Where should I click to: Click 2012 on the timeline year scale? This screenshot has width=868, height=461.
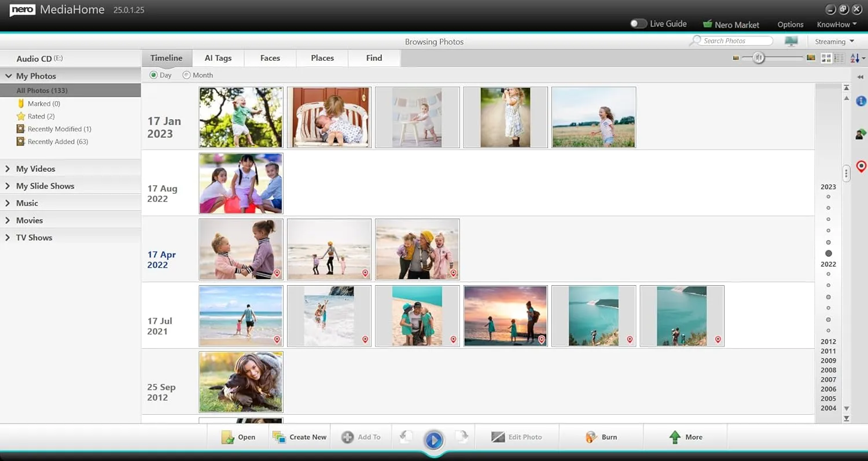[828, 342]
